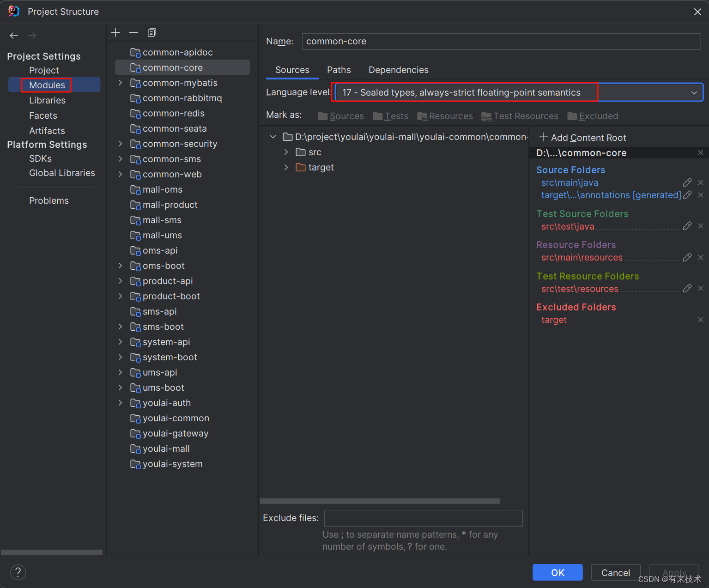Expand the common-sms module

click(x=121, y=159)
